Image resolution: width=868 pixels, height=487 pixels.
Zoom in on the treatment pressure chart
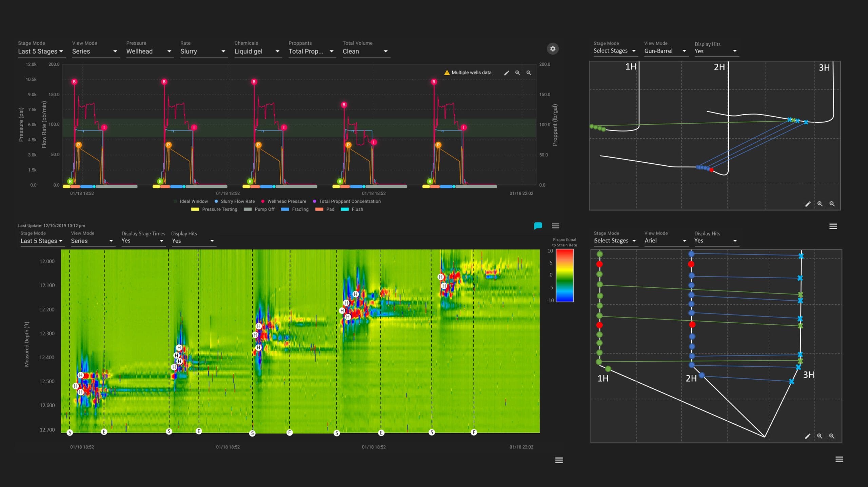[517, 73]
